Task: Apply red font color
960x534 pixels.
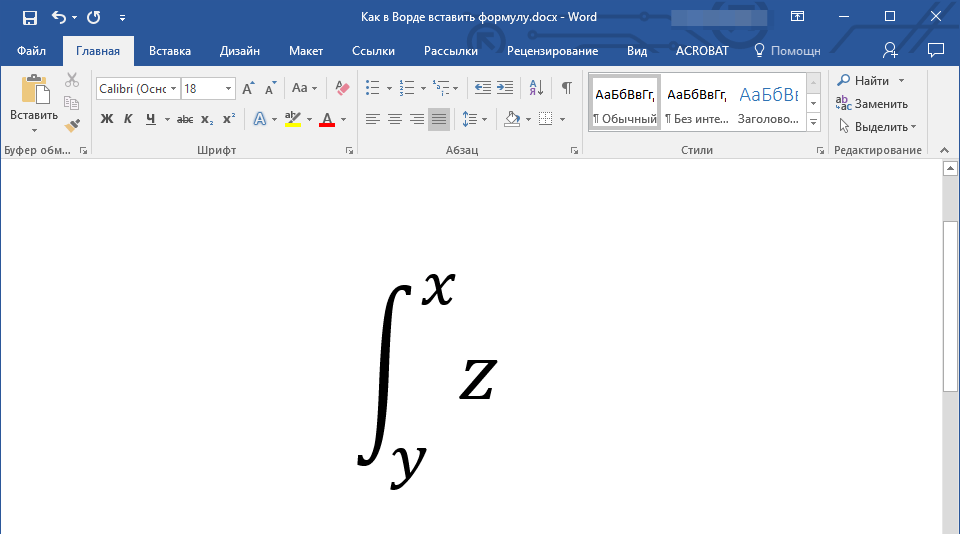Action: (x=327, y=119)
